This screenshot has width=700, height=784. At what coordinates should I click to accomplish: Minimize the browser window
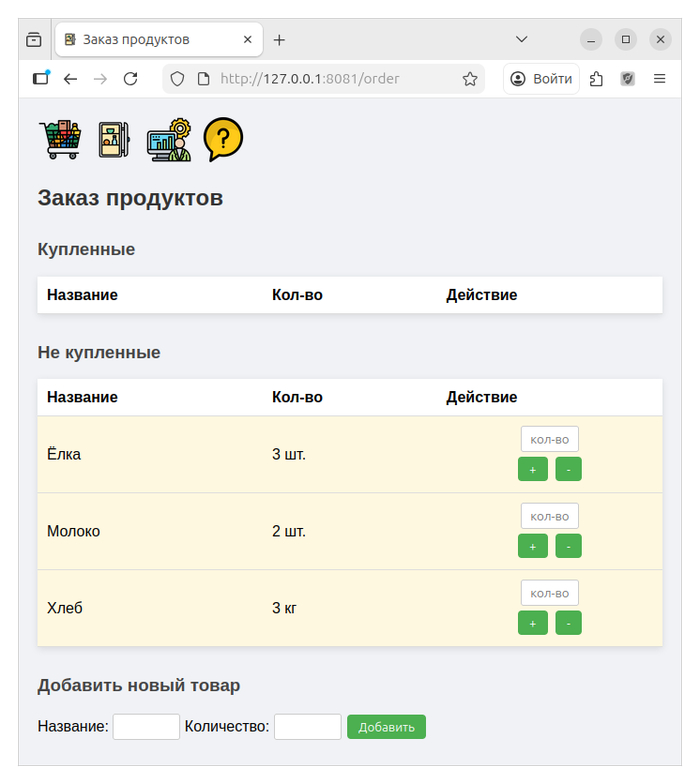[591, 40]
